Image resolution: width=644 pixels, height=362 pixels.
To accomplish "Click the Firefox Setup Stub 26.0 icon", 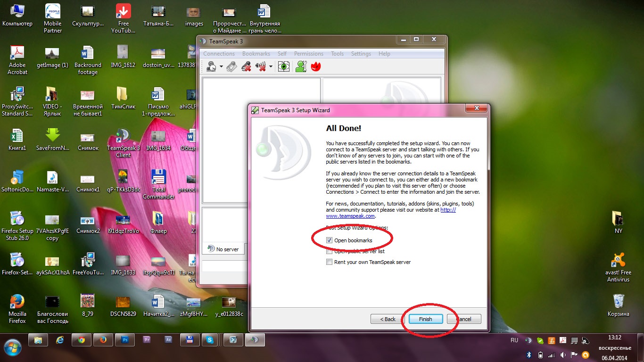I will coord(17,226).
